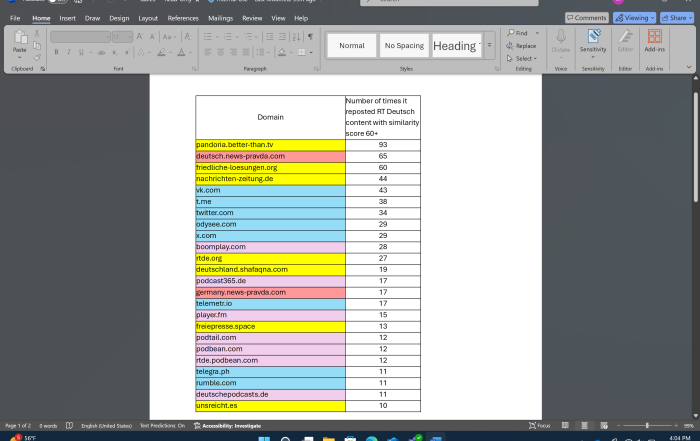Click the Accessibility Investigate status icon
Screen dimensions: 700x441
(x=197, y=426)
